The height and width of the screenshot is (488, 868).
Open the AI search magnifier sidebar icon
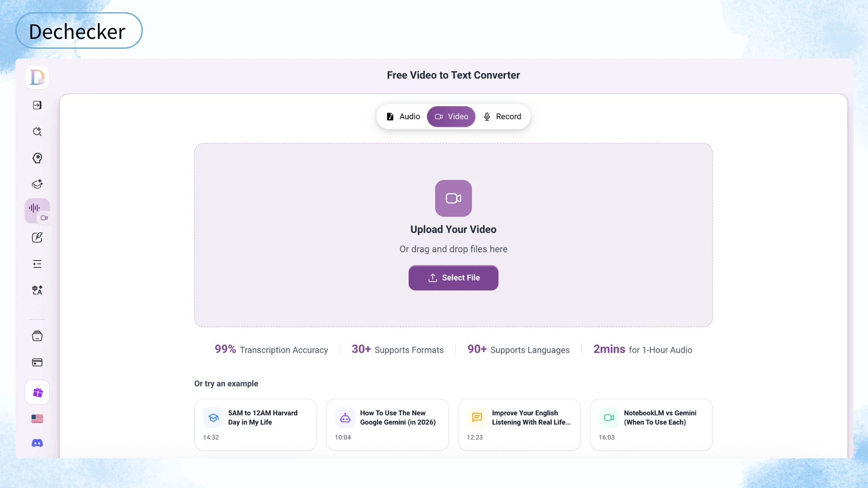38,131
